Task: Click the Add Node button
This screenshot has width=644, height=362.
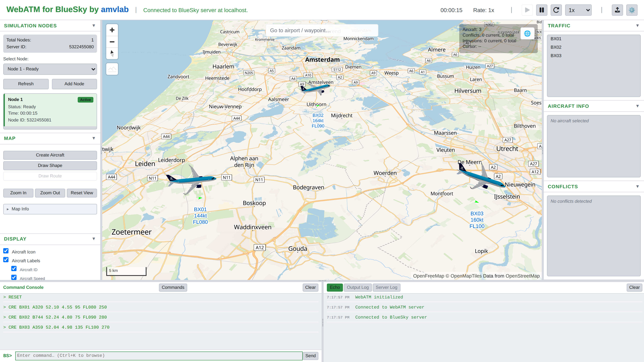Action: [x=74, y=84]
